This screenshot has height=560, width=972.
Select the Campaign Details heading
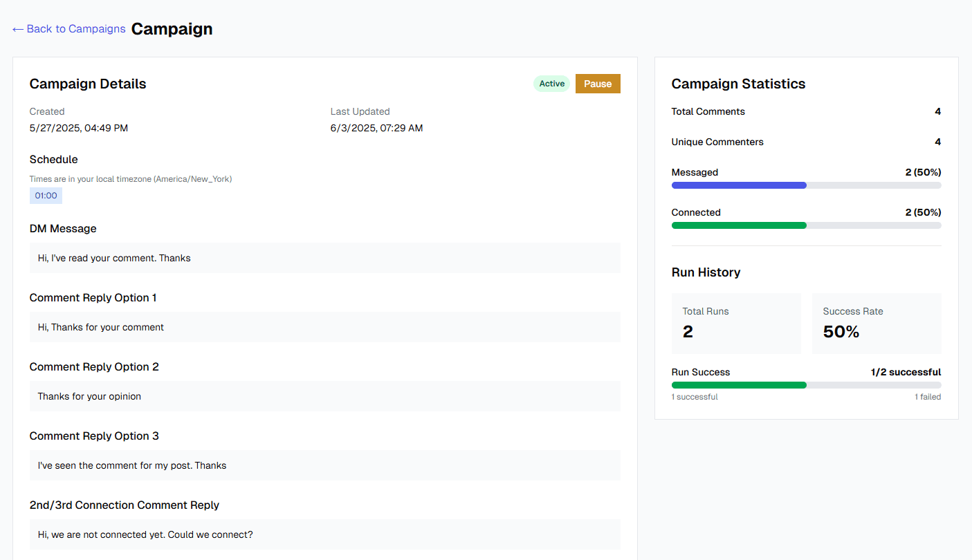click(87, 83)
